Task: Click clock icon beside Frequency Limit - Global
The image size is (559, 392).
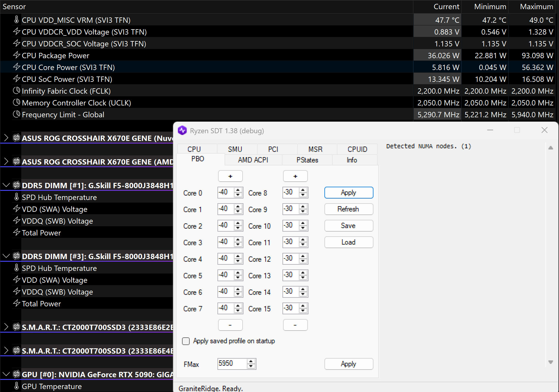Action: click(17, 114)
